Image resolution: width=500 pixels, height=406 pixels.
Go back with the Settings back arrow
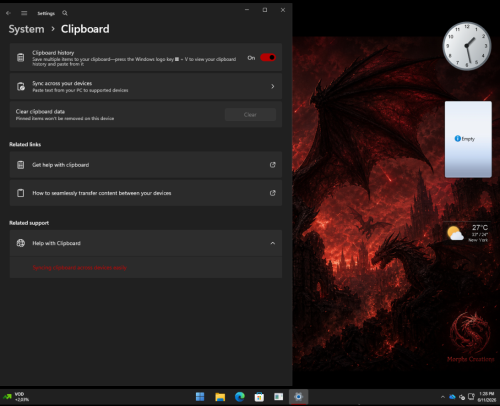pyautogui.click(x=8, y=13)
